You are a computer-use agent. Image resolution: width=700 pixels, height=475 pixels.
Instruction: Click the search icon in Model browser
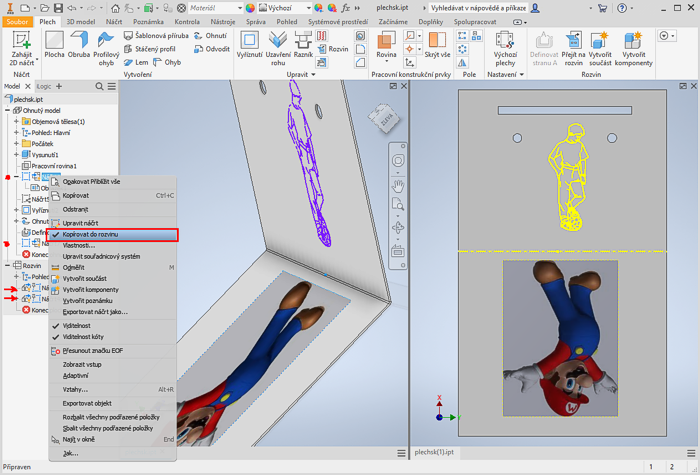[x=99, y=87]
